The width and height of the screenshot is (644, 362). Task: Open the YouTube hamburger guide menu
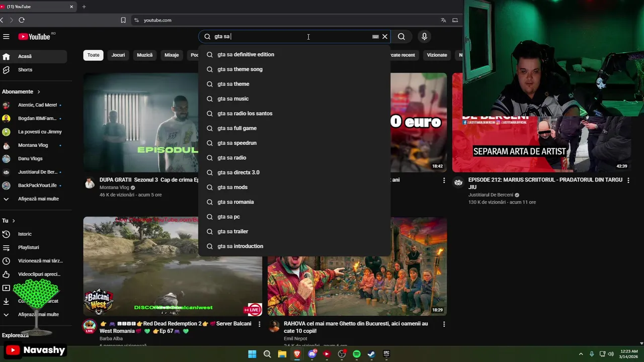6,37
